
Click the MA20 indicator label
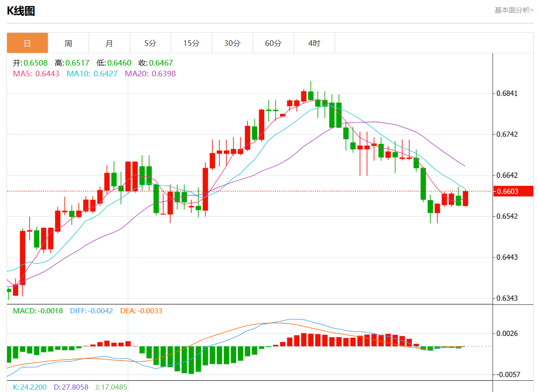[150, 74]
